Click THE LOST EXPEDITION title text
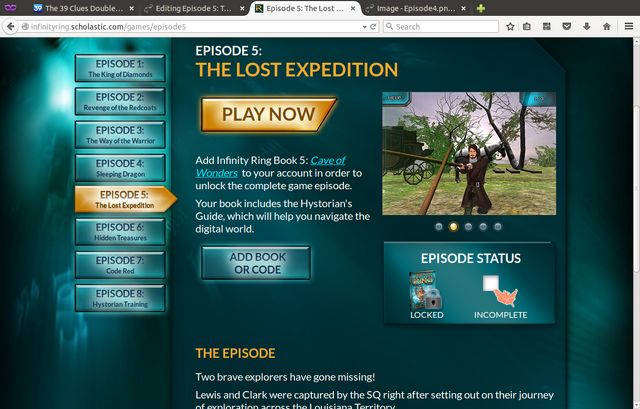Image resolution: width=640 pixels, height=409 pixels. click(297, 70)
